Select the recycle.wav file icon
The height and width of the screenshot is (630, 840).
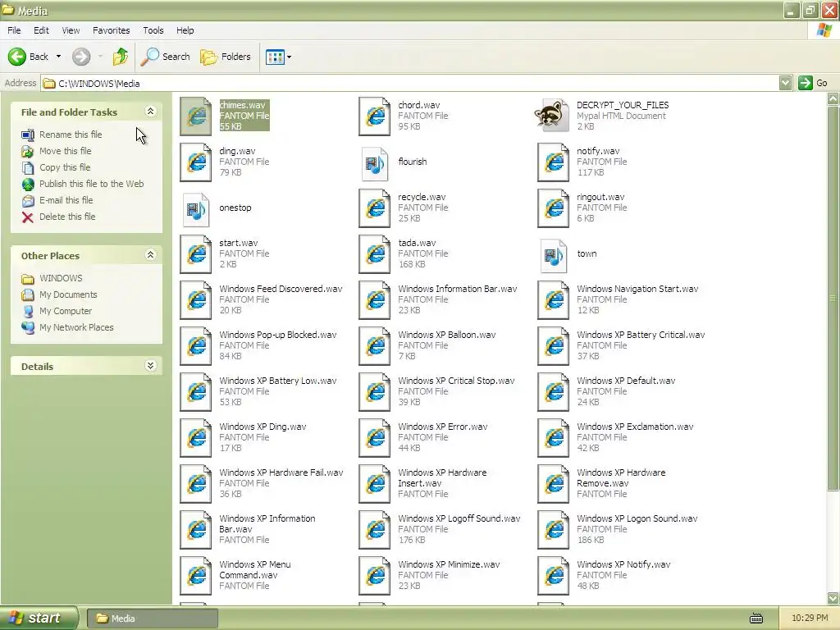click(374, 208)
